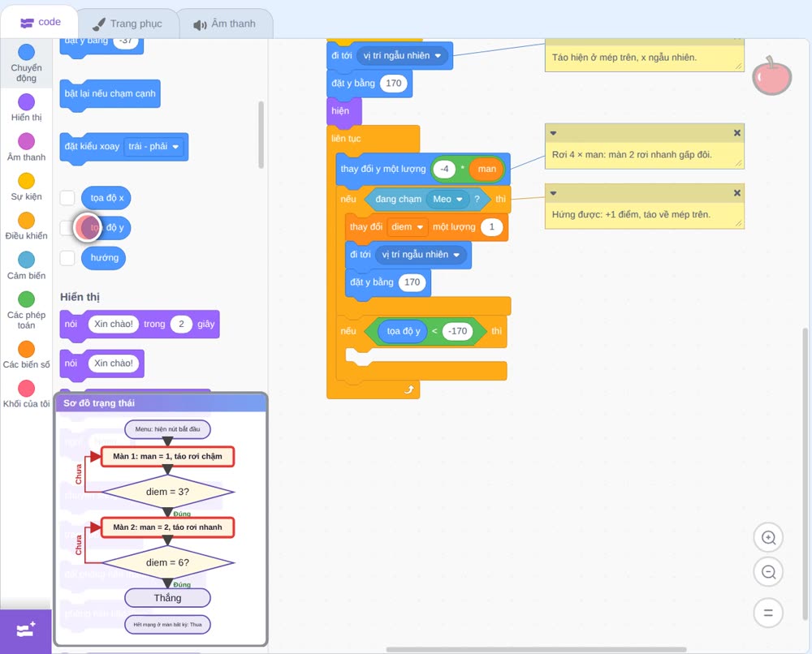This screenshot has height=654, width=812.
Task: Open the diem variable dropdown
Action: (407, 226)
